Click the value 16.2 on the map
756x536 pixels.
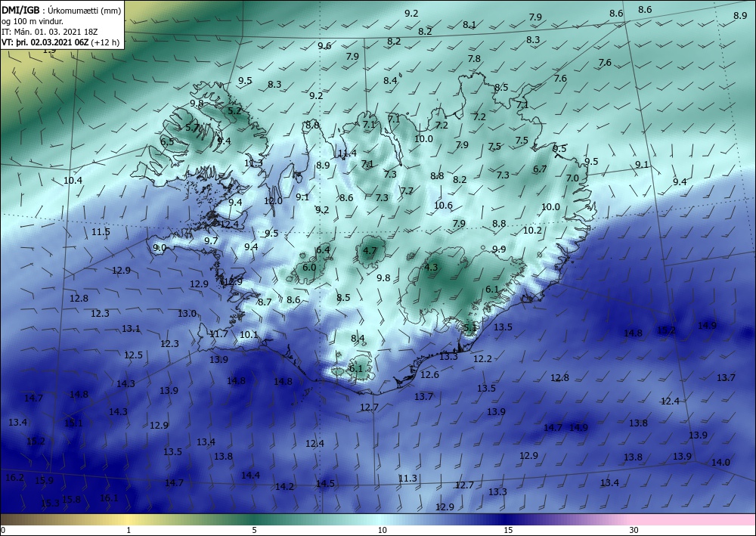(x=14, y=478)
